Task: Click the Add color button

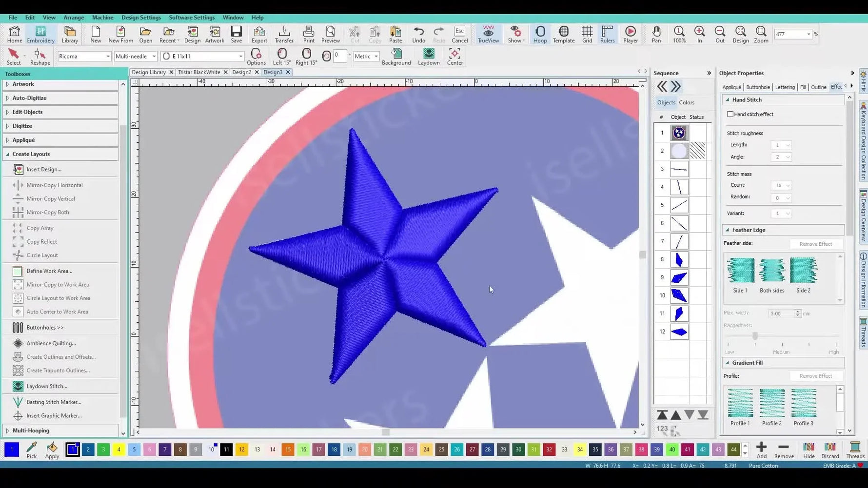Action: pyautogui.click(x=761, y=450)
